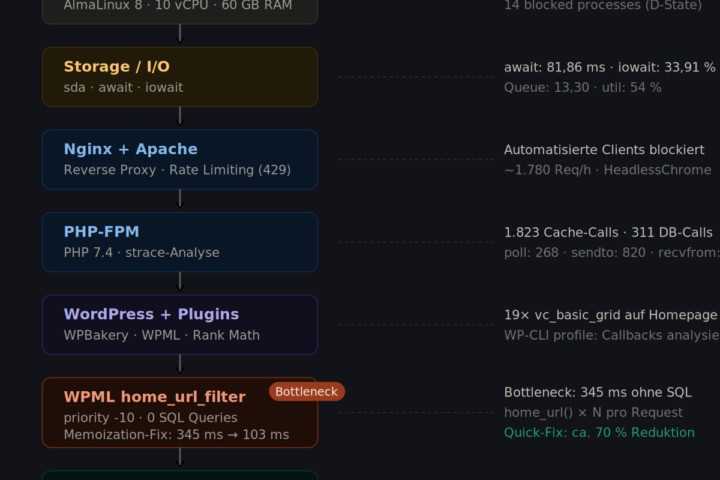Select the Storage / I/O box title
Image resolution: width=720 pixels, height=480 pixels.
pyautogui.click(x=117, y=67)
